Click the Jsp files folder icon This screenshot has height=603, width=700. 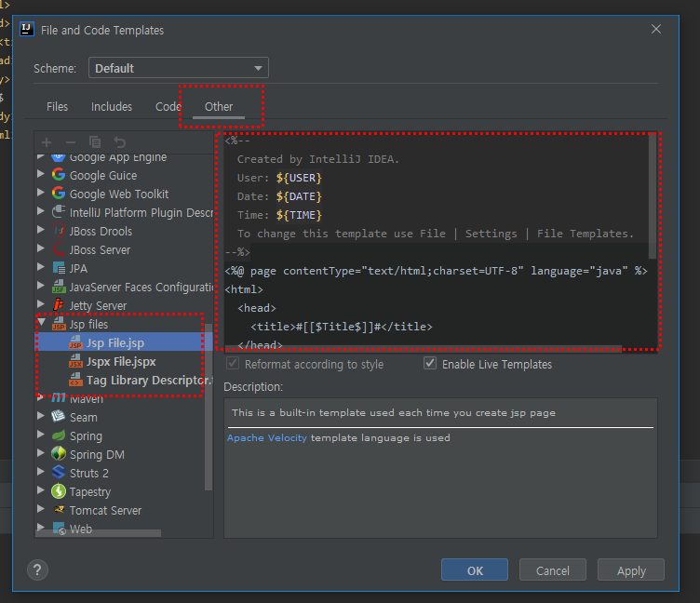pos(59,324)
